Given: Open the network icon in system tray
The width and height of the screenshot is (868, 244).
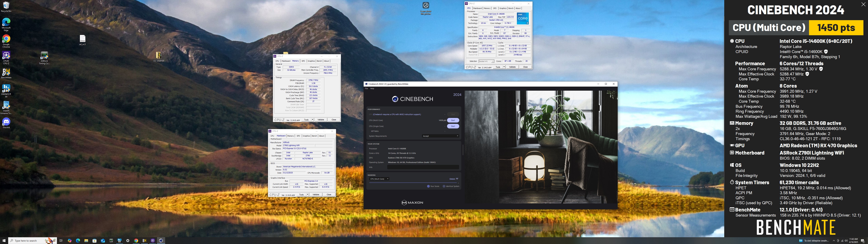Looking at the screenshot, I should click(x=842, y=241).
